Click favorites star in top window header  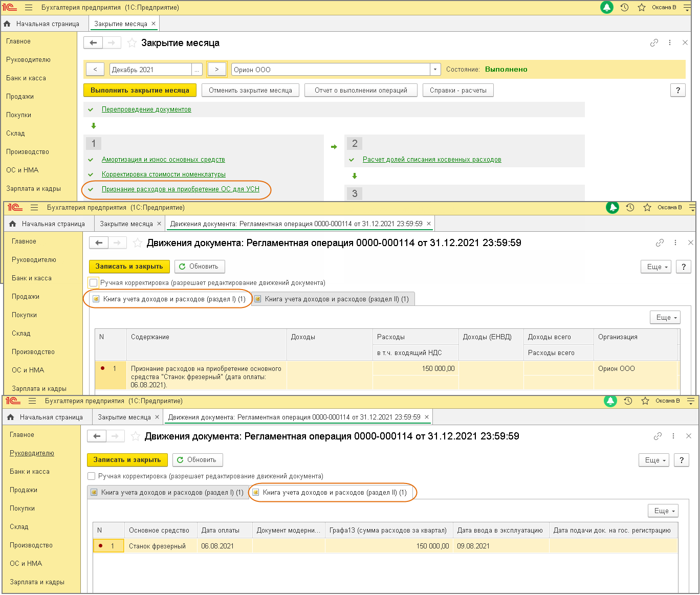(642, 8)
